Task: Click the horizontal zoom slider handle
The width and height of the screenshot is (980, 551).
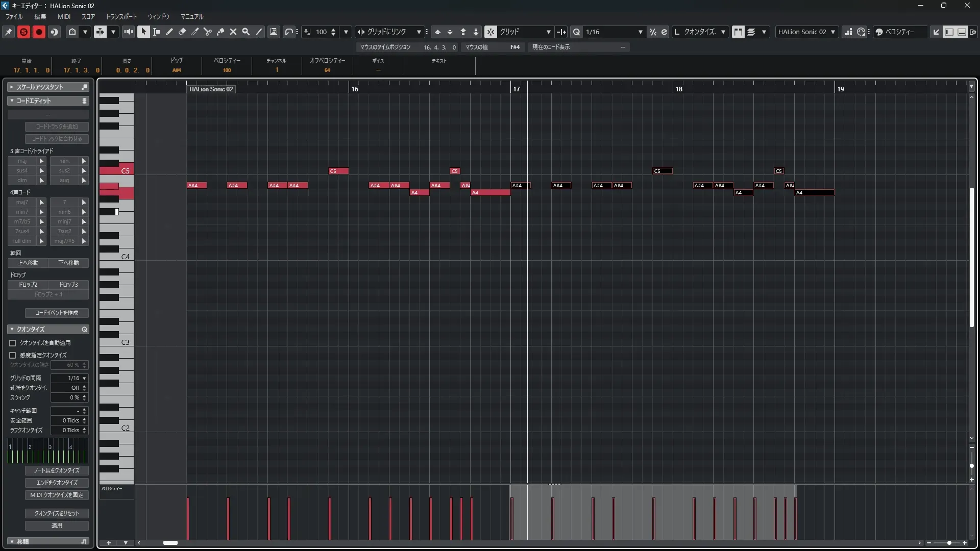Action: click(x=949, y=543)
